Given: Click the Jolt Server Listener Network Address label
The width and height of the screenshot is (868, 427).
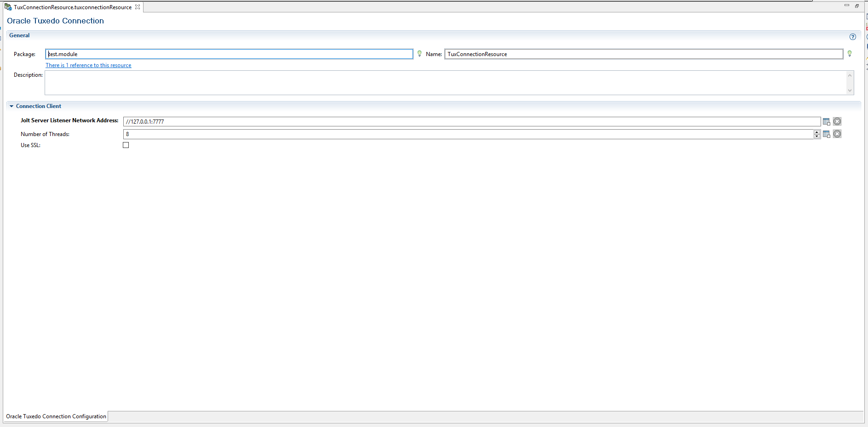Looking at the screenshot, I should 69,120.
